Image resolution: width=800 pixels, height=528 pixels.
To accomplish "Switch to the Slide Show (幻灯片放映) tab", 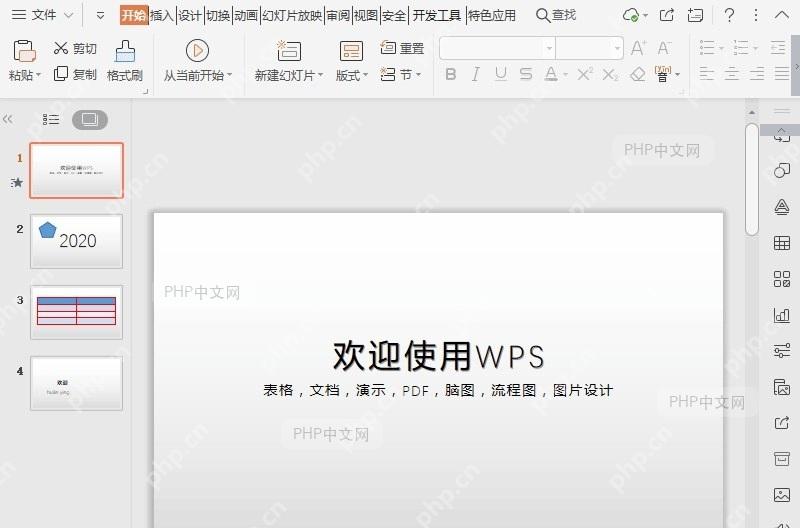I will point(292,15).
